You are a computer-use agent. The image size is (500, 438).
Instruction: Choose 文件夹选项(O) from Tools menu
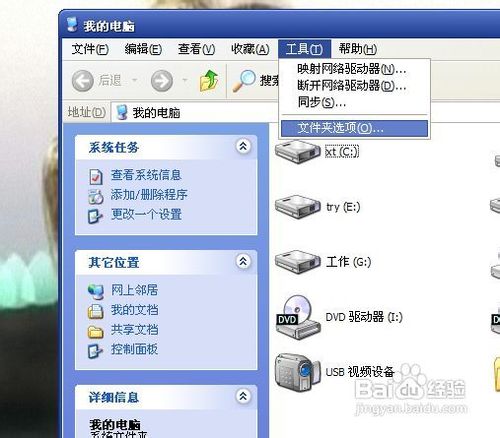tap(354, 128)
